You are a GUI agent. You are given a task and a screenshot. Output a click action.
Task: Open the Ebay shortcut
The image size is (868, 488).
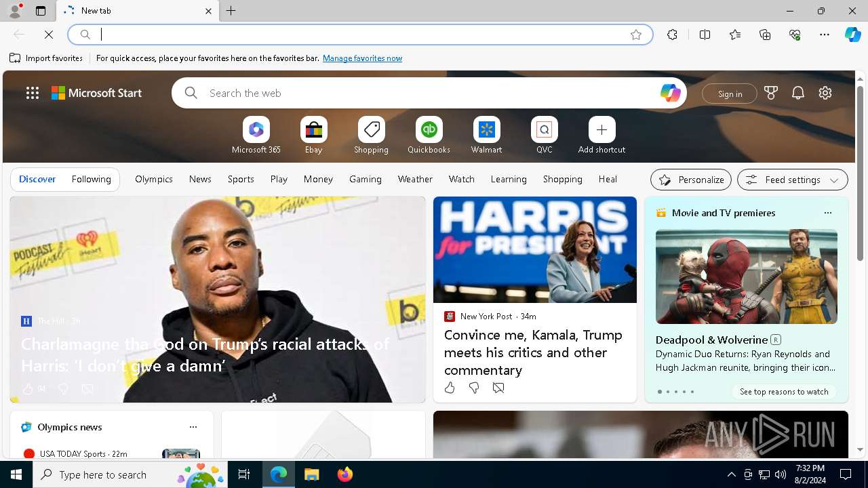point(313,136)
